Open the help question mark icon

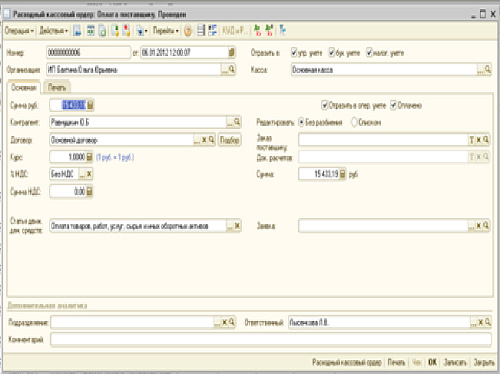(188, 31)
